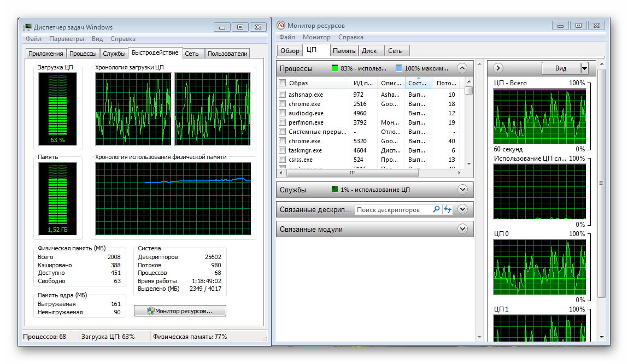The image size is (628, 364).
Task: Expand the Службы section
Action: (462, 190)
